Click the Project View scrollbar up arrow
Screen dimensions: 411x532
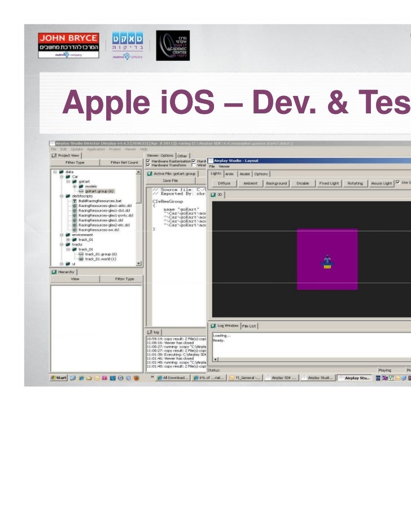click(x=138, y=172)
